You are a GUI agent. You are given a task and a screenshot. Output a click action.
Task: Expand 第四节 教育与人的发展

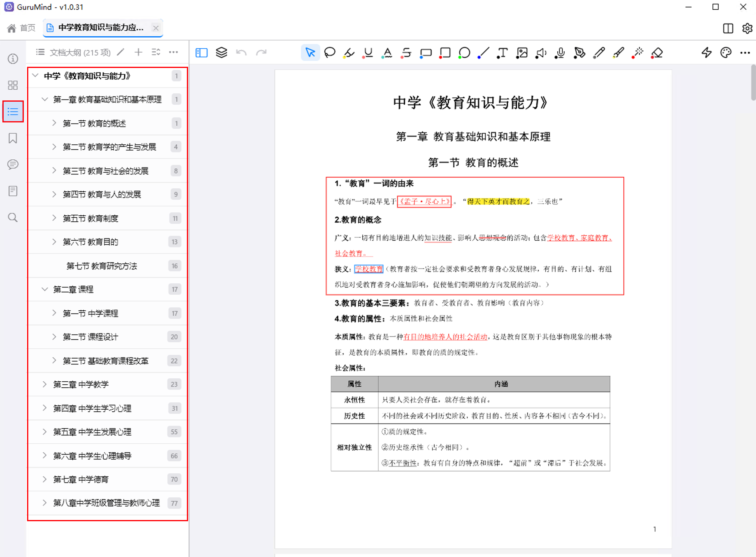click(54, 194)
